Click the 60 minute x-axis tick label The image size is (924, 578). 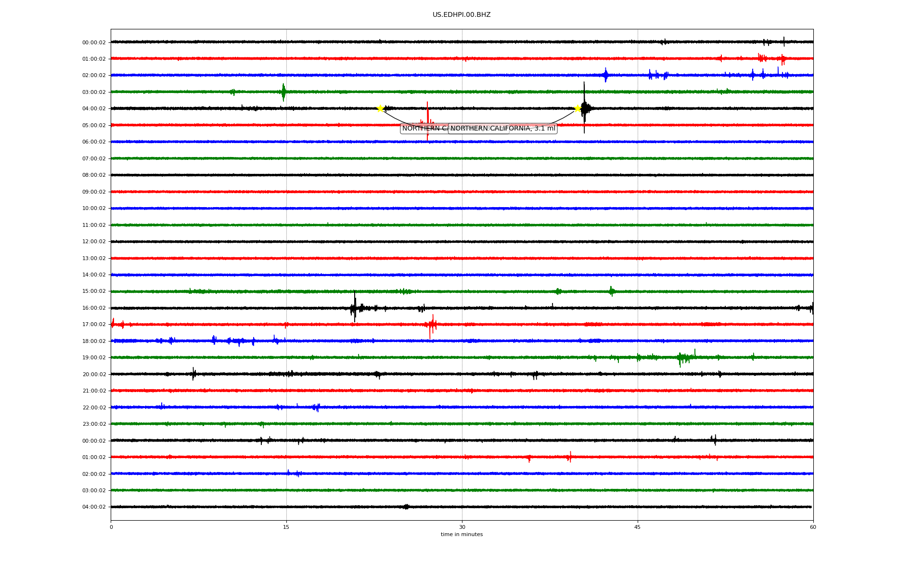[813, 527]
